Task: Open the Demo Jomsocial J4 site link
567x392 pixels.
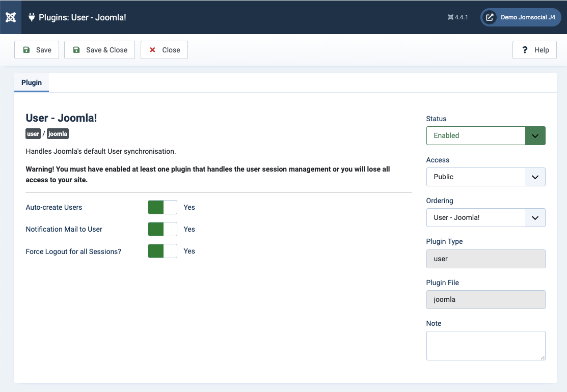Action: pos(527,17)
